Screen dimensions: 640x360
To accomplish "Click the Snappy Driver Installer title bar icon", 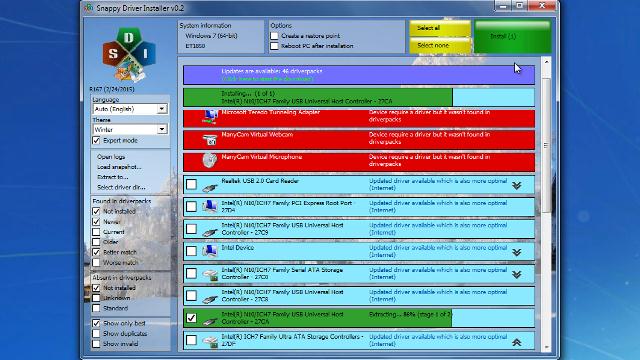I will click(89, 8).
